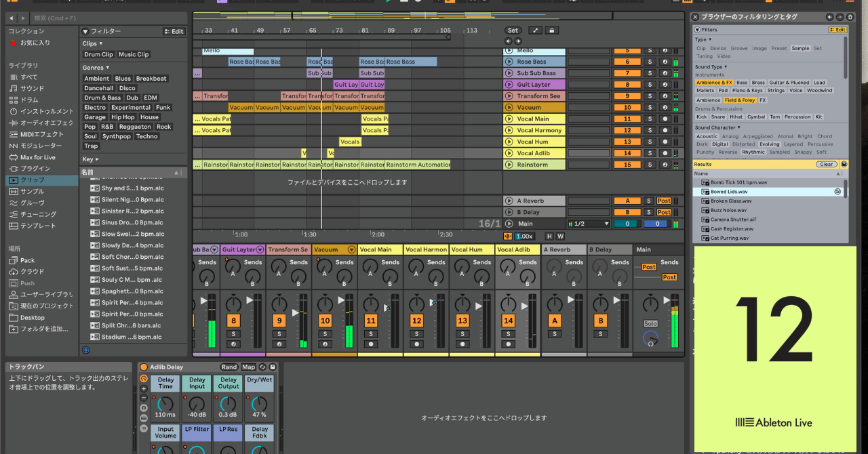The width and height of the screenshot is (868, 454).
Task: Launch the A Reverb return track
Action: [509, 201]
